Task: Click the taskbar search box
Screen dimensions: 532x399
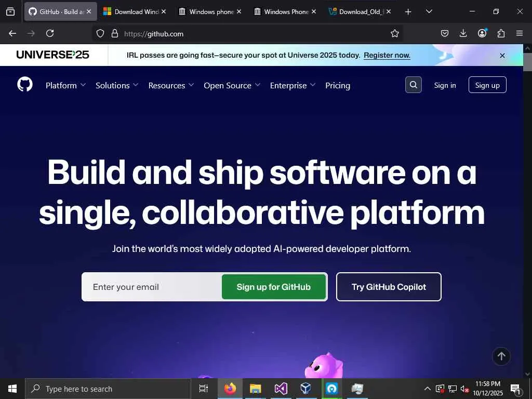Action: coord(108,389)
